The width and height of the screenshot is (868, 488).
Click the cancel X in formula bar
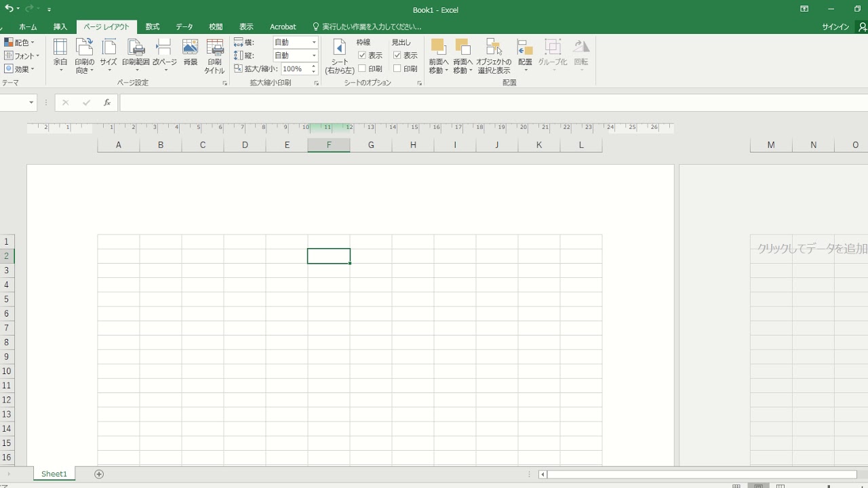pyautogui.click(x=65, y=102)
